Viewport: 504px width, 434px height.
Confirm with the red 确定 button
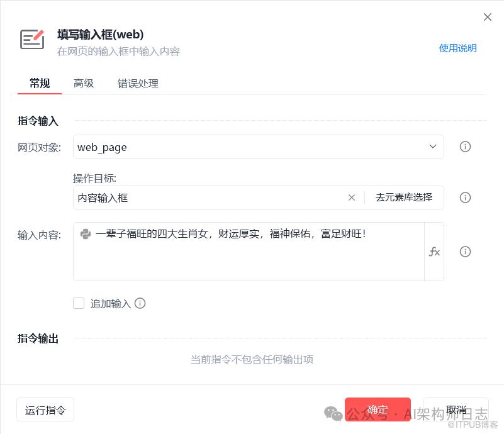378,409
